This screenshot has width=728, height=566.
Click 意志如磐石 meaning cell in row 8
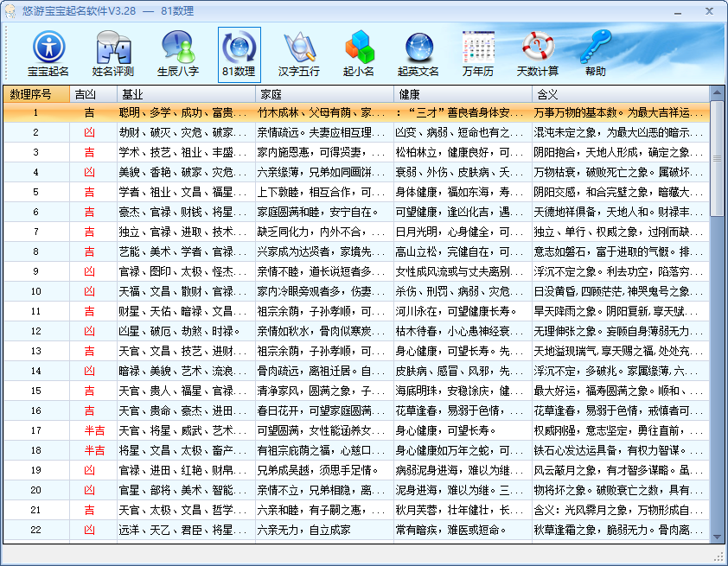point(621,252)
